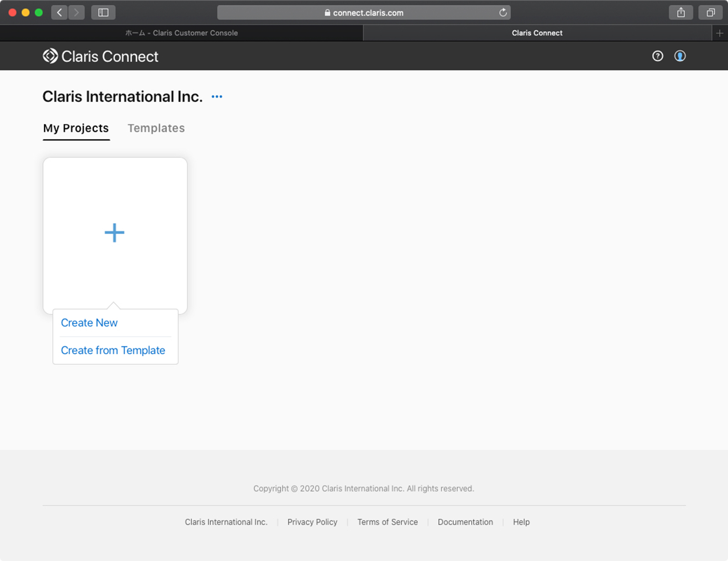Select the My Projects tab
Screen dimensions: 728x561
(76, 128)
